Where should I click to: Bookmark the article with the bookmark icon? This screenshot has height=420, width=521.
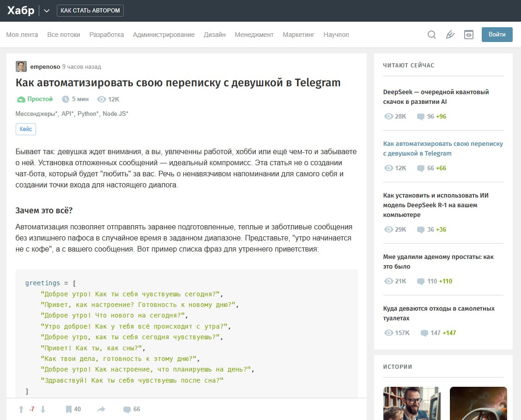pos(69,409)
